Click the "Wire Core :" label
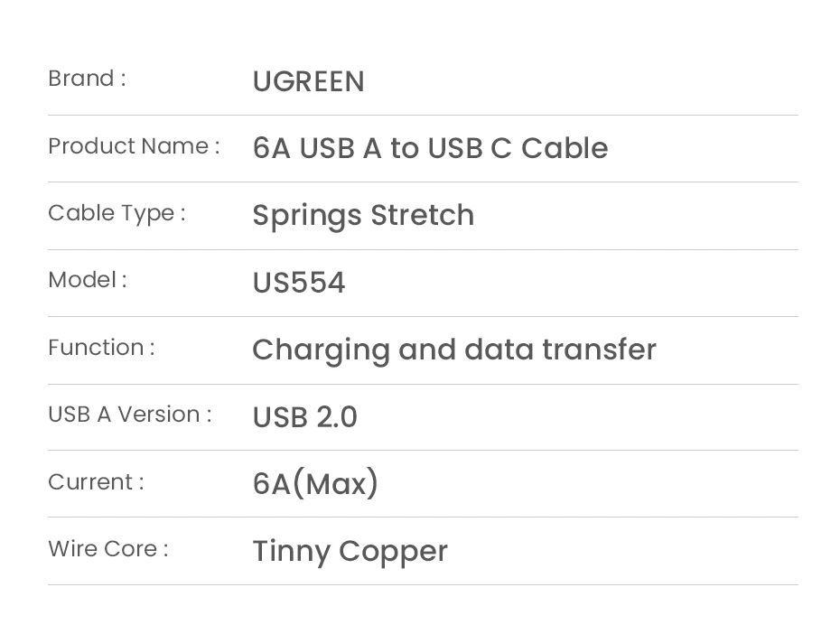 point(108,549)
